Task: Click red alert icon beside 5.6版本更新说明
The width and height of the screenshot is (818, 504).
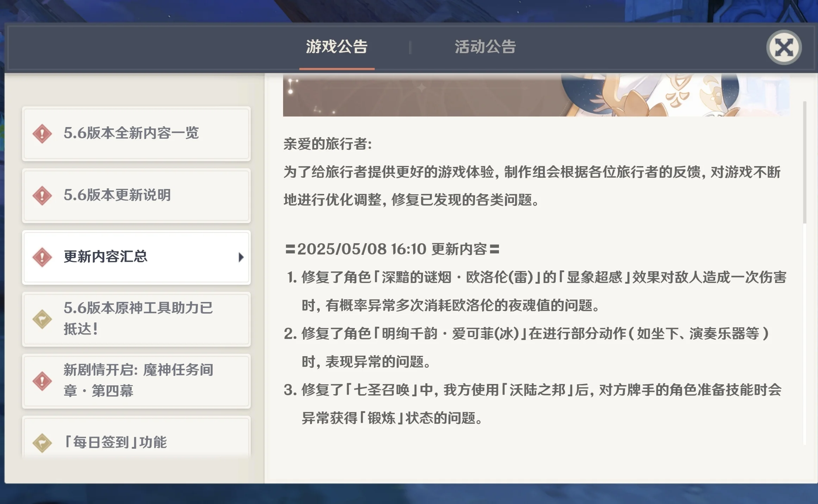Action: point(42,196)
